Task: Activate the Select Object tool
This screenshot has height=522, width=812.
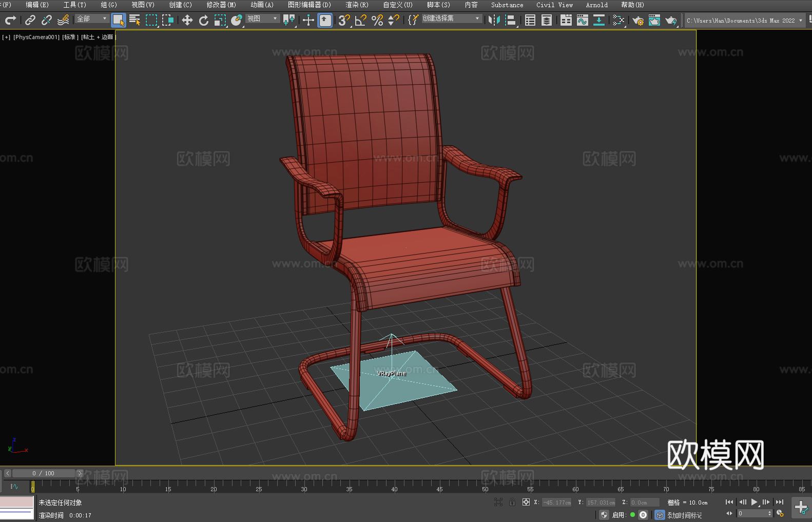Action: tap(119, 20)
